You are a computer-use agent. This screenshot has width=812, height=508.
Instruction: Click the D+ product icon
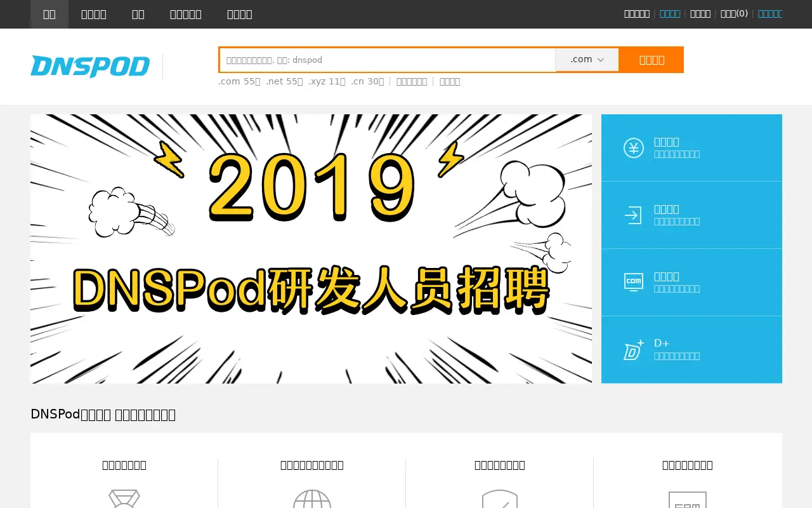tap(633, 350)
